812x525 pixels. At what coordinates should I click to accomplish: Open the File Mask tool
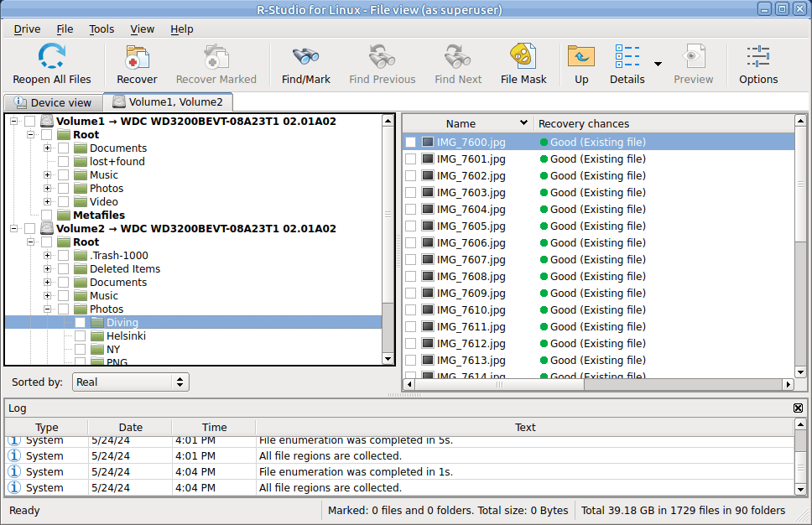point(523,56)
